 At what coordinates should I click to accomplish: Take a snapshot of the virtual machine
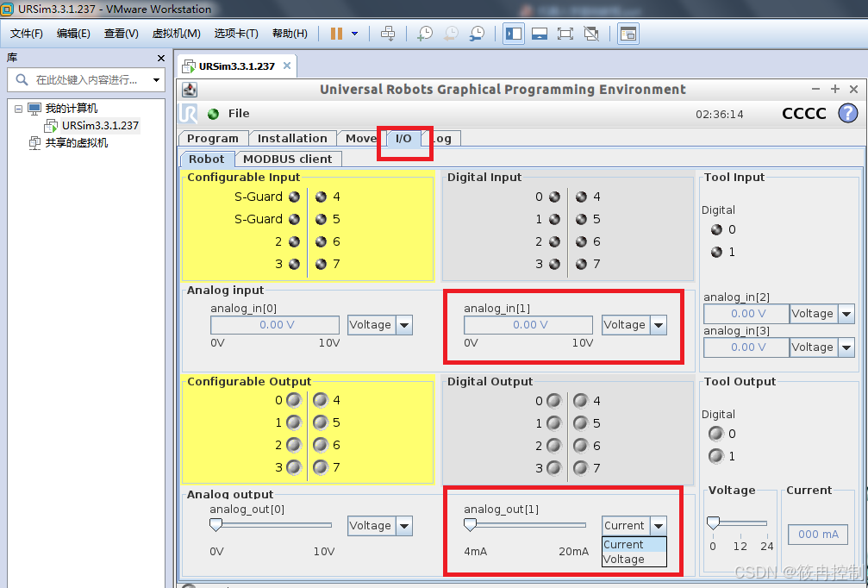(425, 34)
